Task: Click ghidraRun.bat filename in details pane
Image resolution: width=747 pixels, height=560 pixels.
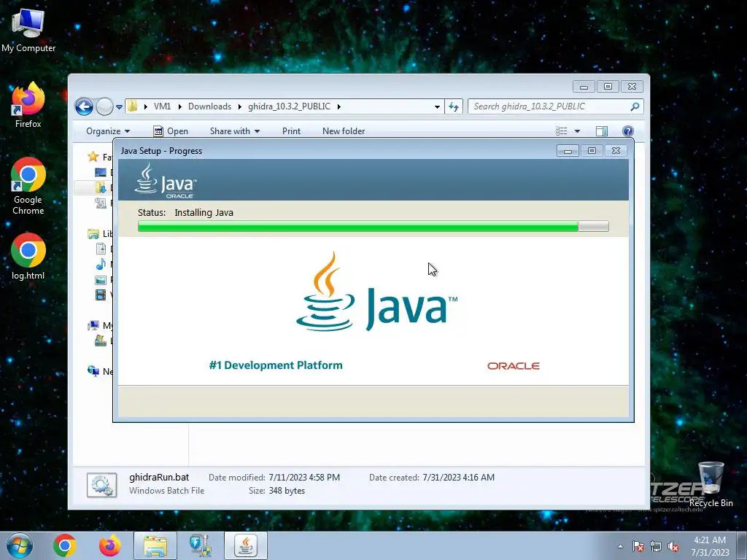Action: 159,477
